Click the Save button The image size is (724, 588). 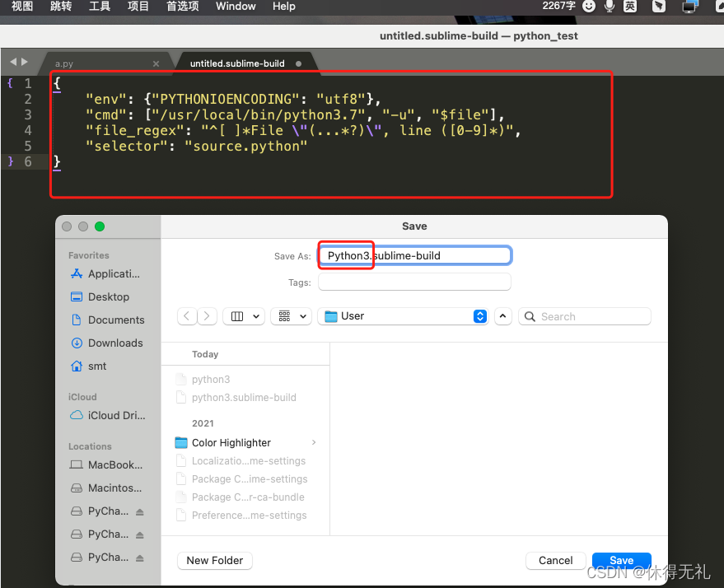[x=621, y=560]
